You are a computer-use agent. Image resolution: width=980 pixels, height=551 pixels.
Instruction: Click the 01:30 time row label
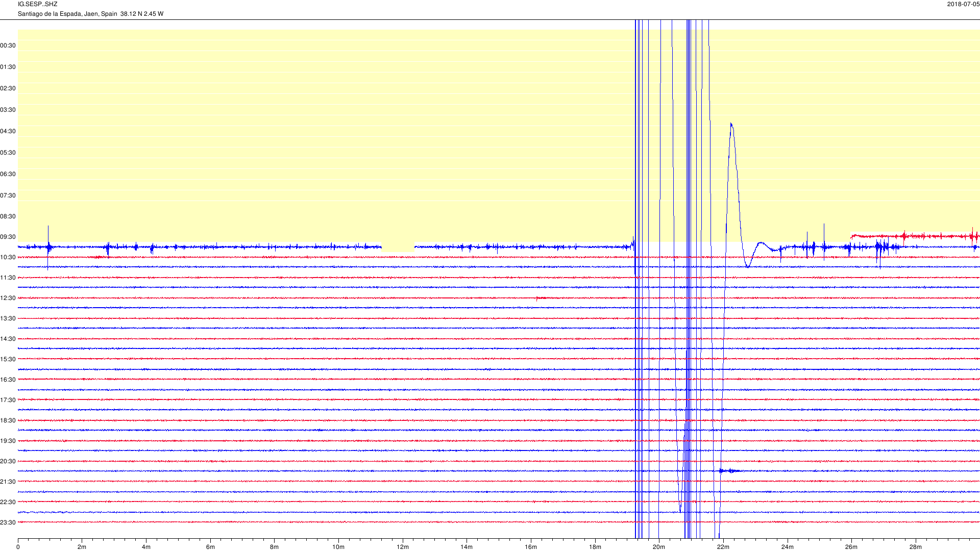tap(8, 67)
